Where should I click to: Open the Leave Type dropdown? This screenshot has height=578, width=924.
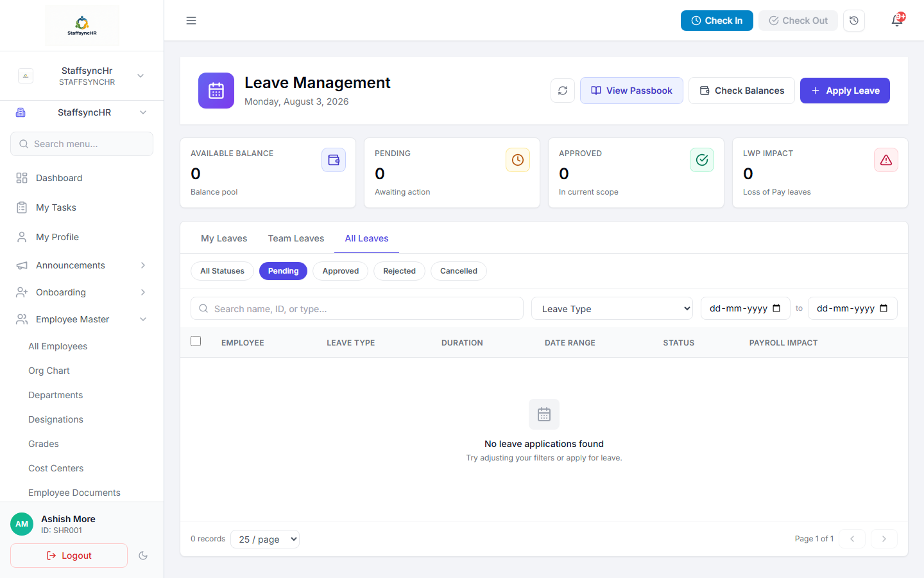point(612,308)
